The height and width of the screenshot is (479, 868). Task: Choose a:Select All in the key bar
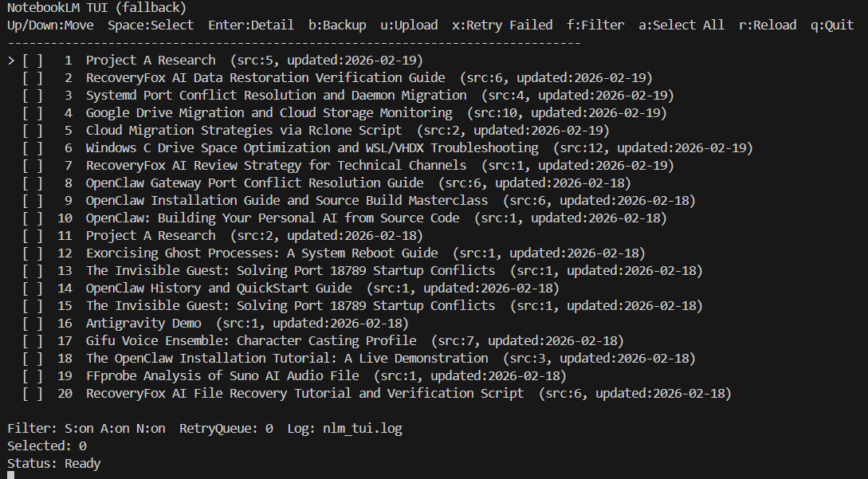pos(681,26)
